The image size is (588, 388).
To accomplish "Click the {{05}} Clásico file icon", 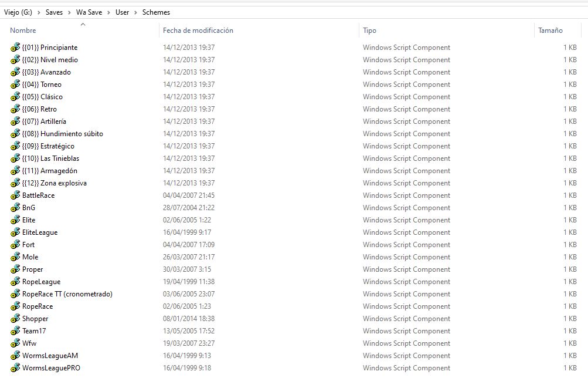I will pos(15,97).
